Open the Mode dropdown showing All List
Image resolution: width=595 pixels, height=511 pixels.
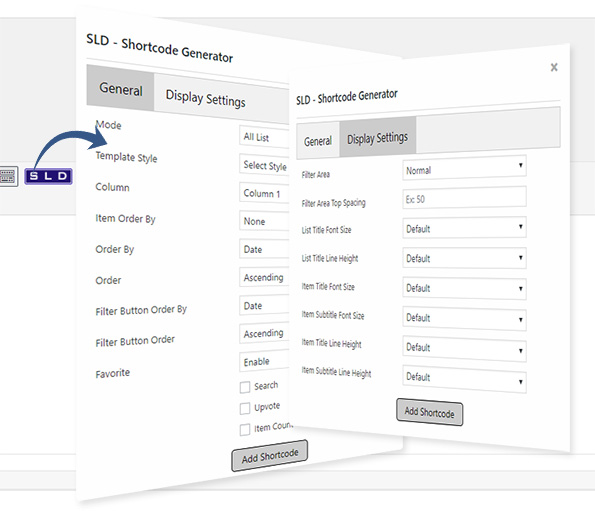[264, 137]
